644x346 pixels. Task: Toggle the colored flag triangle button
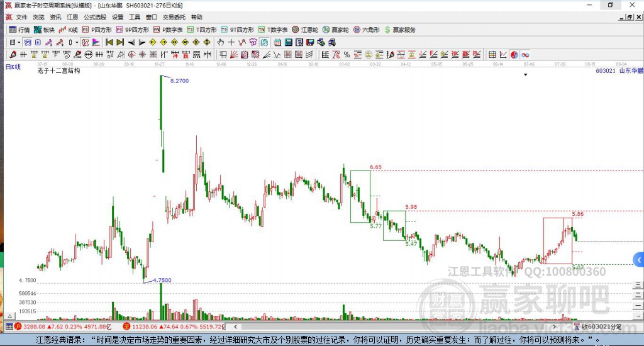96,42
